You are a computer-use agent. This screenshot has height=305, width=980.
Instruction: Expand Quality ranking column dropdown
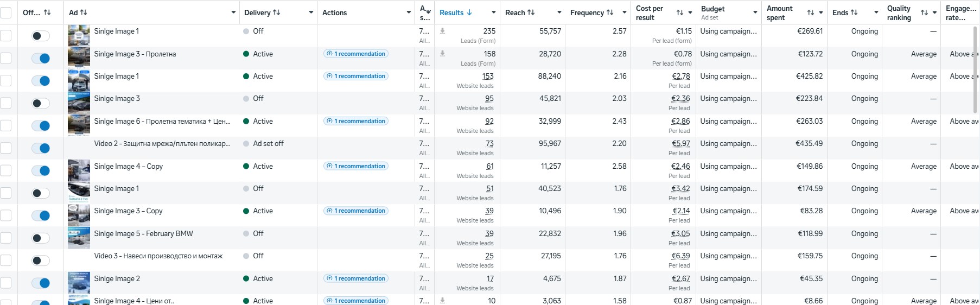[x=934, y=12]
